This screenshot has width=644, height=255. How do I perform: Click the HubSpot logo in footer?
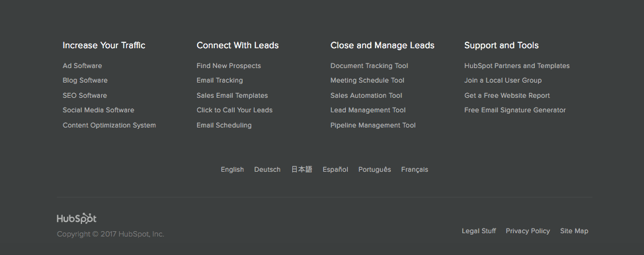coord(77,219)
